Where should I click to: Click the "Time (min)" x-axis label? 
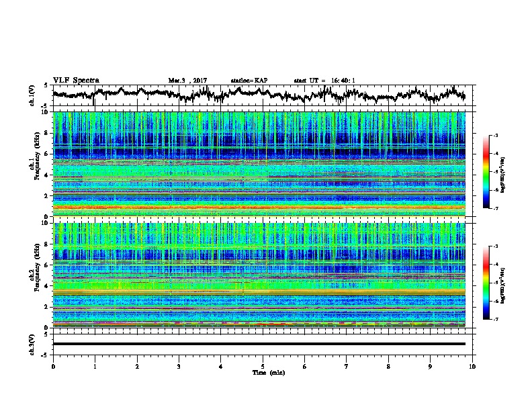coord(269,373)
